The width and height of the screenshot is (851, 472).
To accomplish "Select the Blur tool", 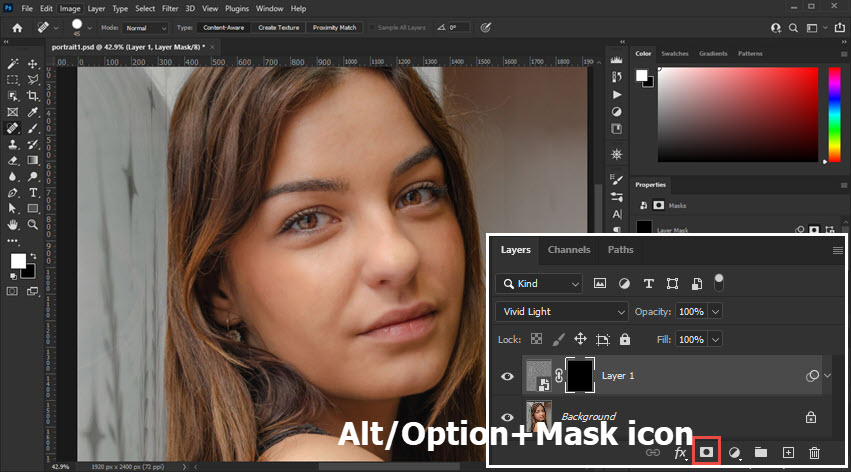I will (x=12, y=176).
